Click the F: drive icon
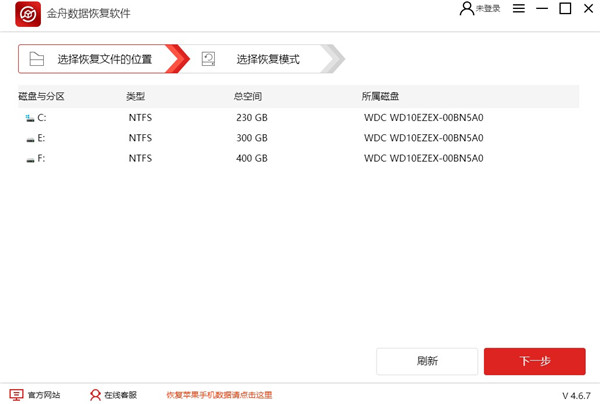600x404 pixels. [x=29, y=158]
